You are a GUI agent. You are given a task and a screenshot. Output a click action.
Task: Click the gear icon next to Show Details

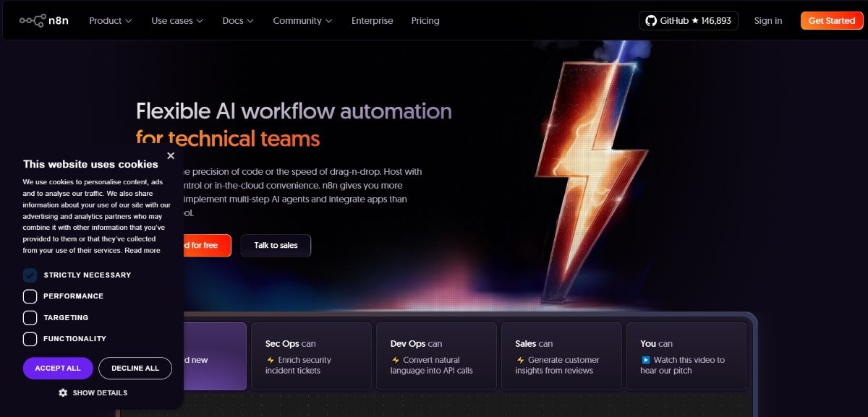pos(64,392)
